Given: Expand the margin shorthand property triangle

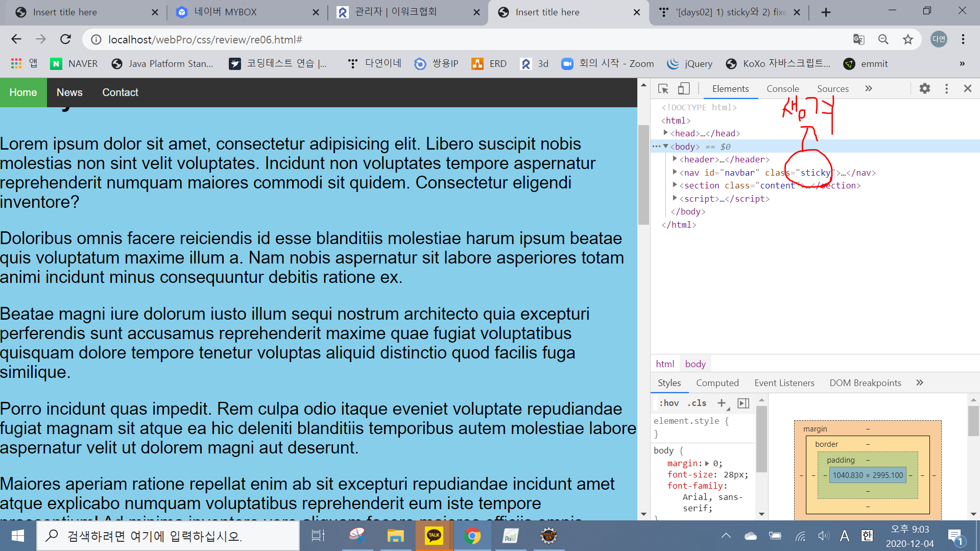Looking at the screenshot, I should 707,463.
